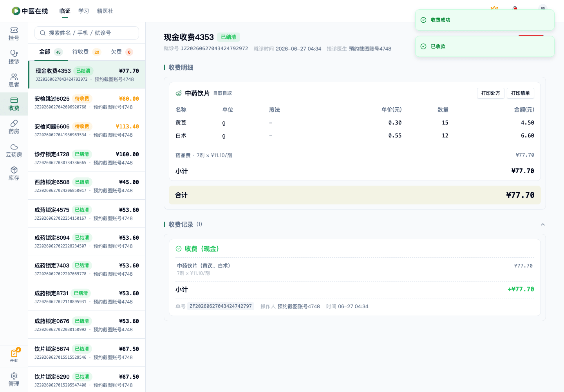Open the 现金收费4353 bill row
This screenshot has width=564, height=392.
pyautogui.click(x=87, y=74)
